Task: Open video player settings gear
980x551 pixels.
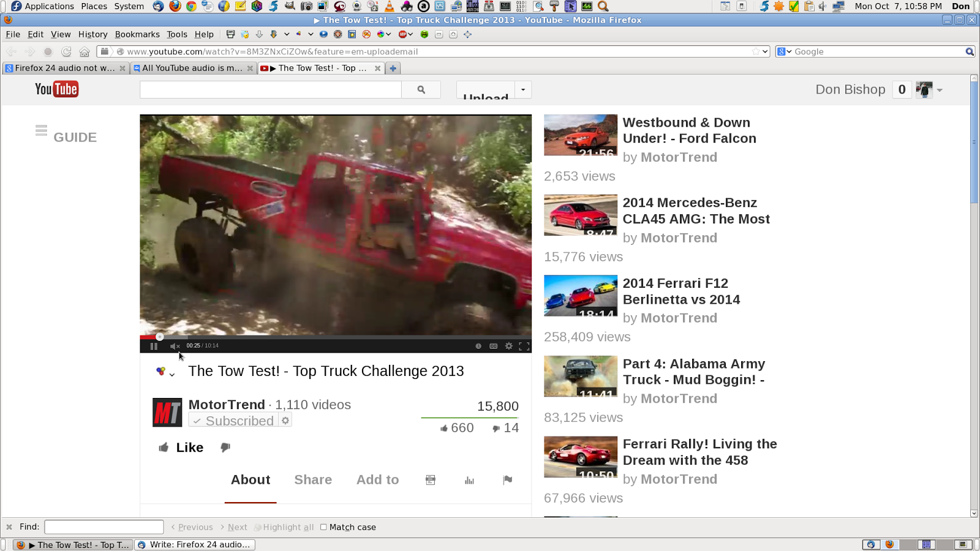Action: pos(509,346)
